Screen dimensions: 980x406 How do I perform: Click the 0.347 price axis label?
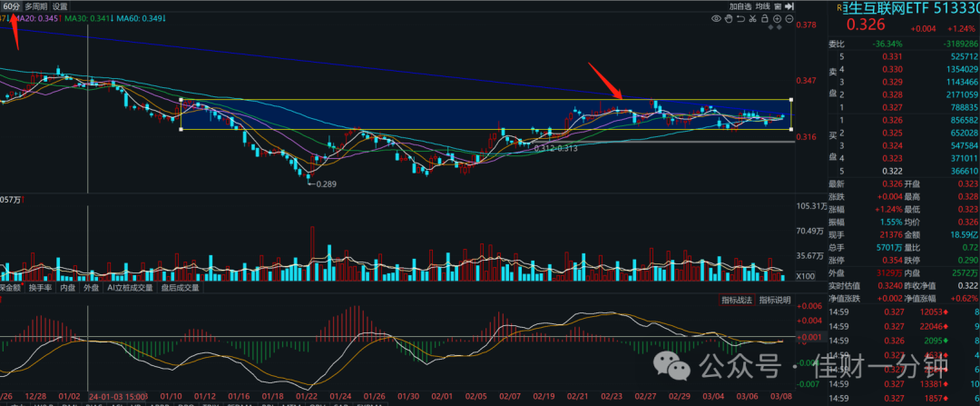pyautogui.click(x=807, y=81)
